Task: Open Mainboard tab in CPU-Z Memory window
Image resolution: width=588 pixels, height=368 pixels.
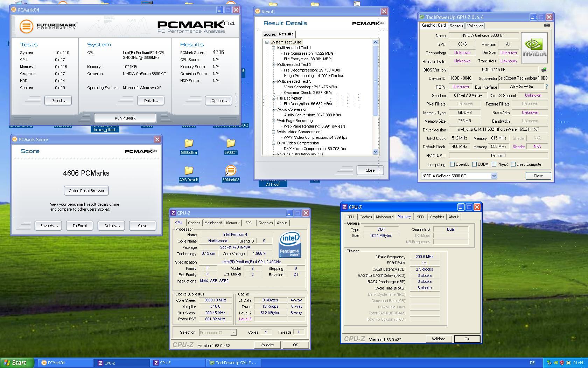Action: 385,217
